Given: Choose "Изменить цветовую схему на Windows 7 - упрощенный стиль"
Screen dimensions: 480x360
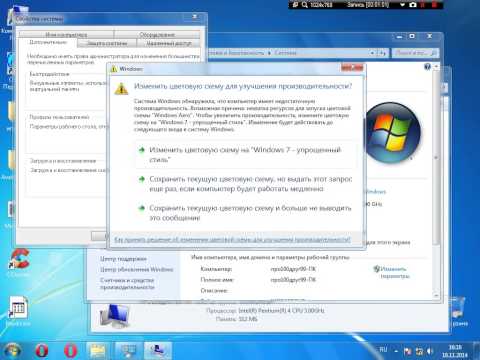Looking at the screenshot, I should (245, 155).
